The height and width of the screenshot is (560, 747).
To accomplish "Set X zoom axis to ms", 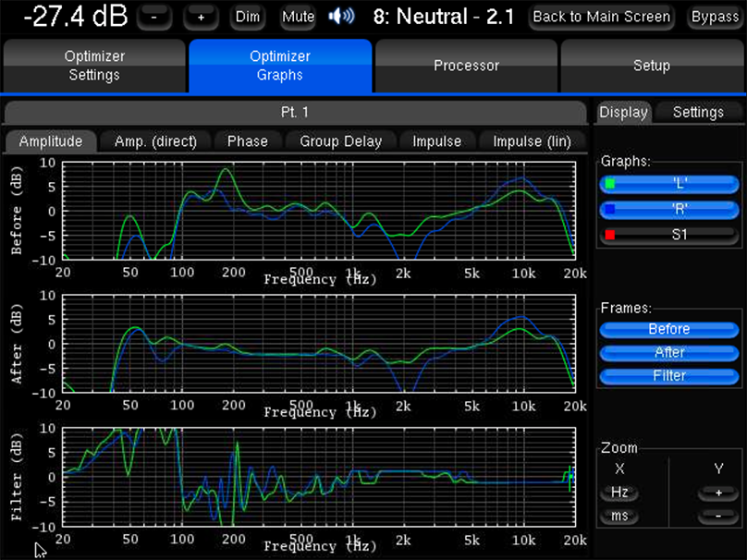I will tap(619, 516).
